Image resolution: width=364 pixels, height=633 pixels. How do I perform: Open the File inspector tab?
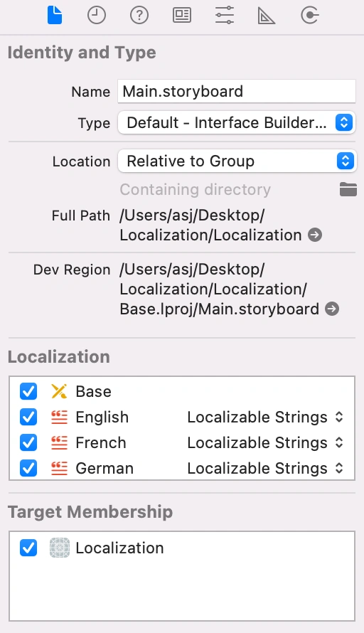pos(55,16)
